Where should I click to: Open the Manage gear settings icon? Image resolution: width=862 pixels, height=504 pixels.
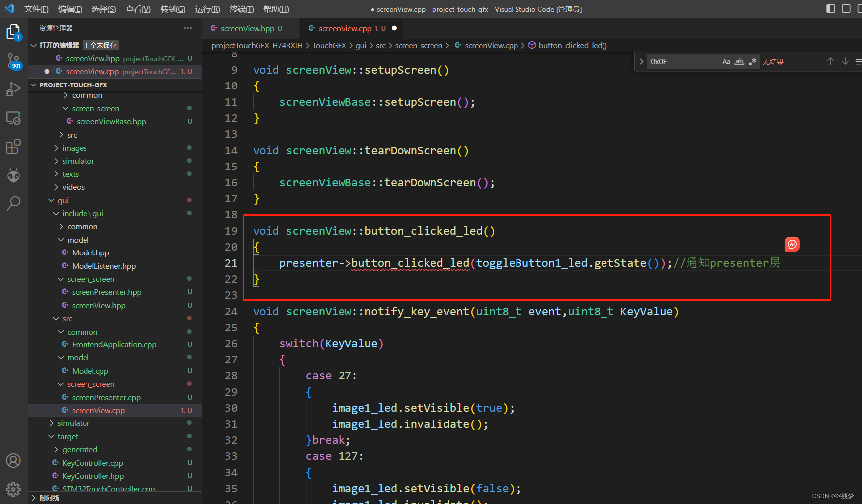13,489
